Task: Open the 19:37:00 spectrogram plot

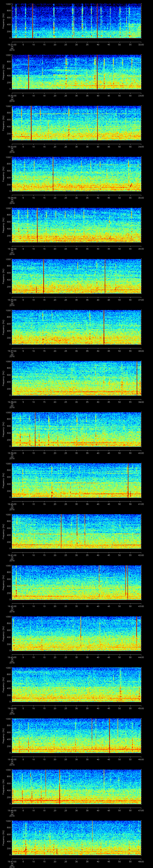Action: point(77,327)
